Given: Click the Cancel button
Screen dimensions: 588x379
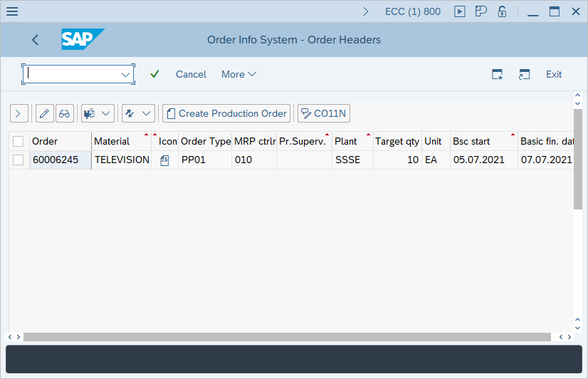Looking at the screenshot, I should tap(191, 74).
